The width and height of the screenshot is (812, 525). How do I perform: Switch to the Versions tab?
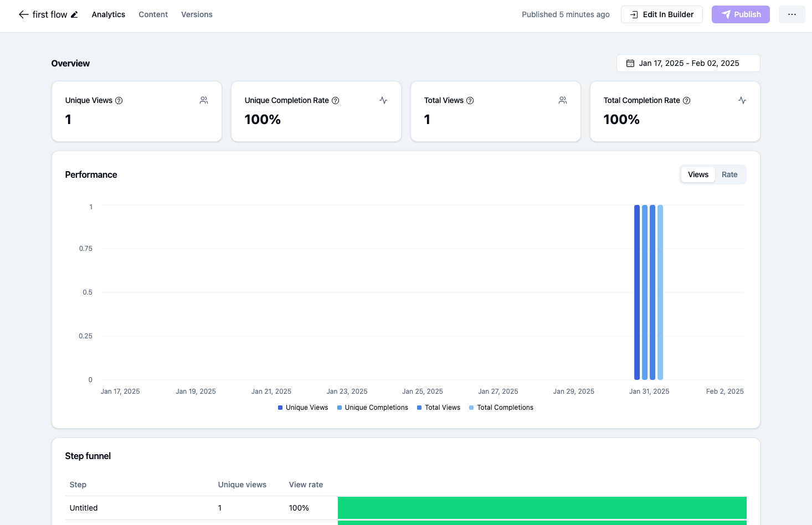(197, 14)
